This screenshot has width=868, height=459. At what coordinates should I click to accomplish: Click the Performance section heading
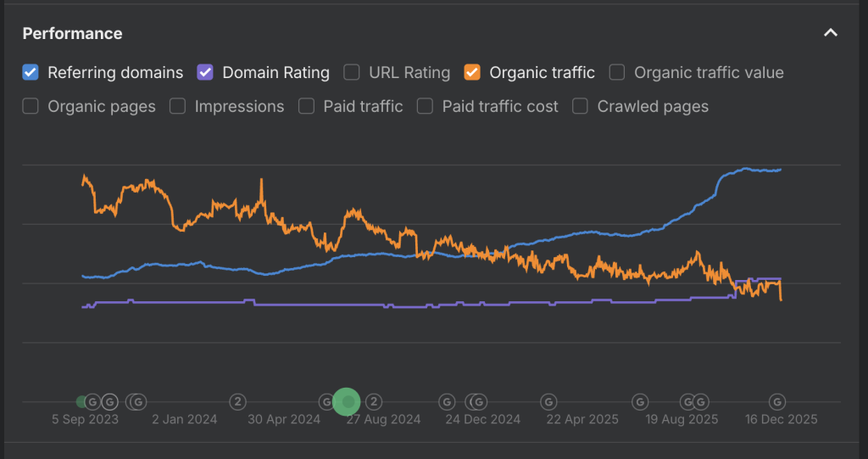tap(73, 33)
